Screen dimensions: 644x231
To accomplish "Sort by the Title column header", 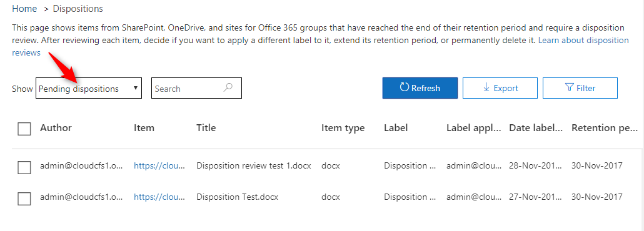I will point(206,127).
